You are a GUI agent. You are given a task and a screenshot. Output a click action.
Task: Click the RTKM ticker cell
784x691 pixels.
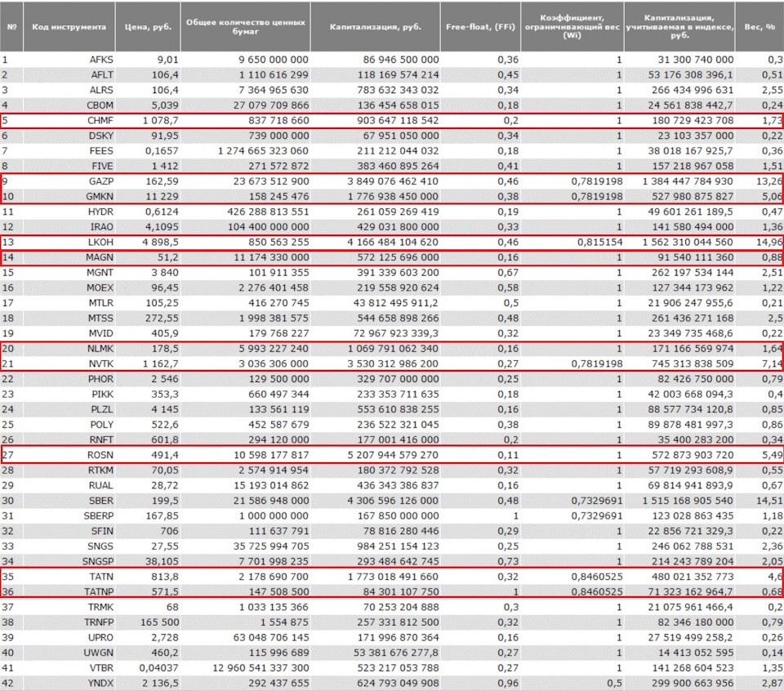tap(100, 470)
